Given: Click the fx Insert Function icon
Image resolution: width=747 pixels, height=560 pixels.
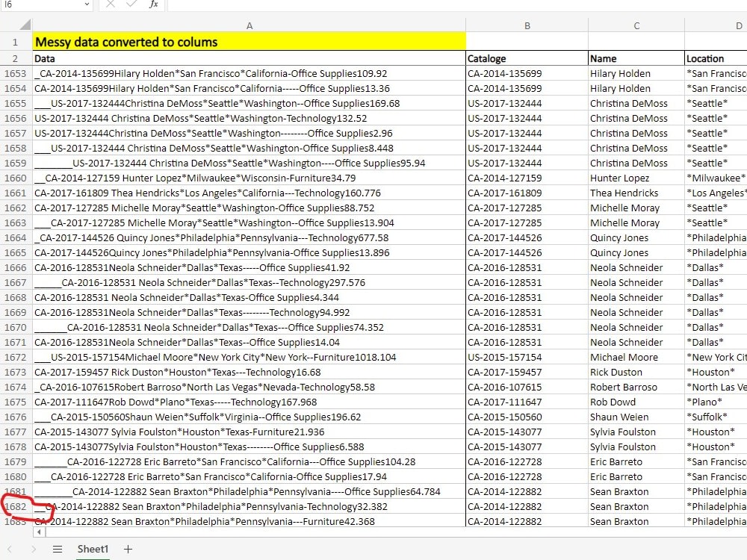Looking at the screenshot, I should (153, 6).
